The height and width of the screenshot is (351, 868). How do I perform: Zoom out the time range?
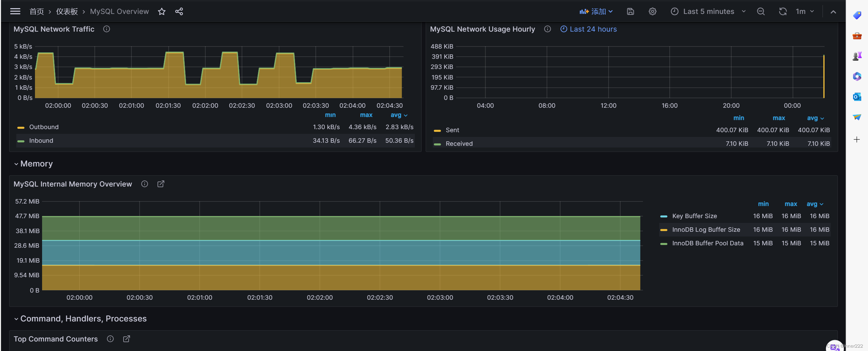click(761, 12)
